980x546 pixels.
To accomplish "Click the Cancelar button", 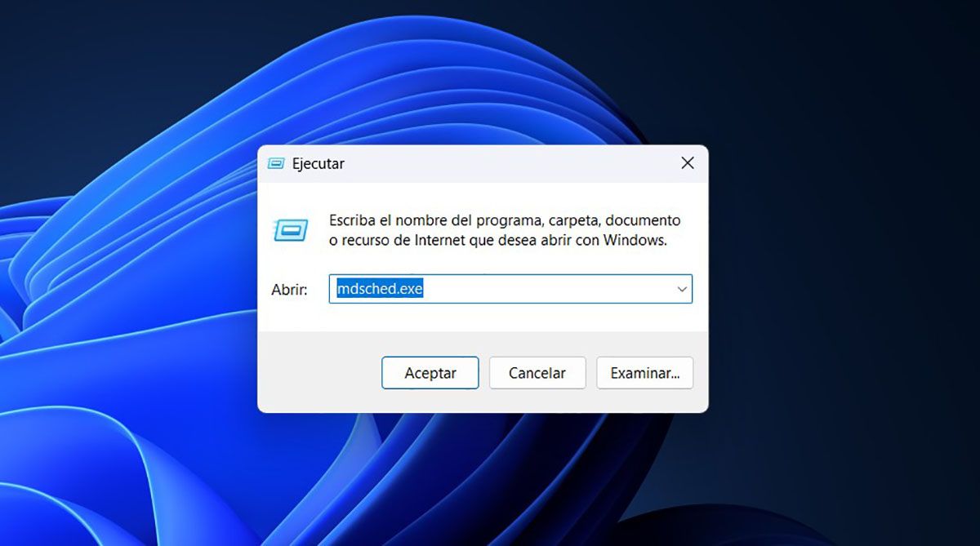I will click(537, 373).
